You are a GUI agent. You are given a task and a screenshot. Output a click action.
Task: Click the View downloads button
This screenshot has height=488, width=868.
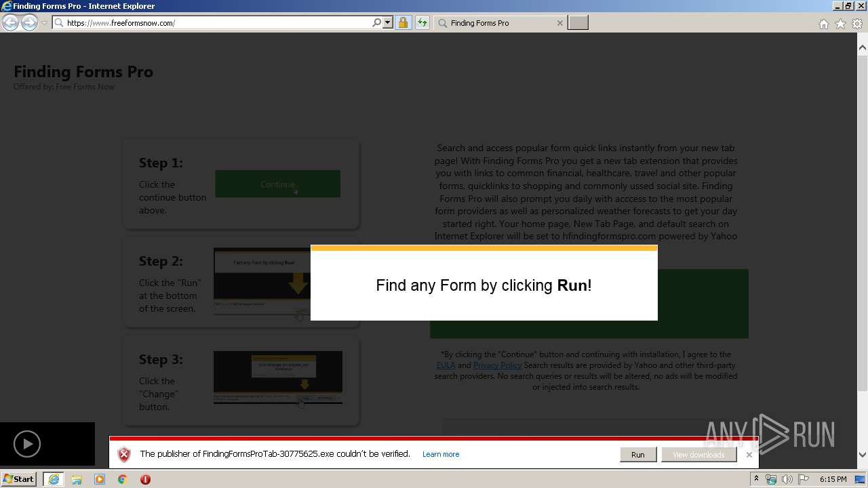(x=698, y=455)
